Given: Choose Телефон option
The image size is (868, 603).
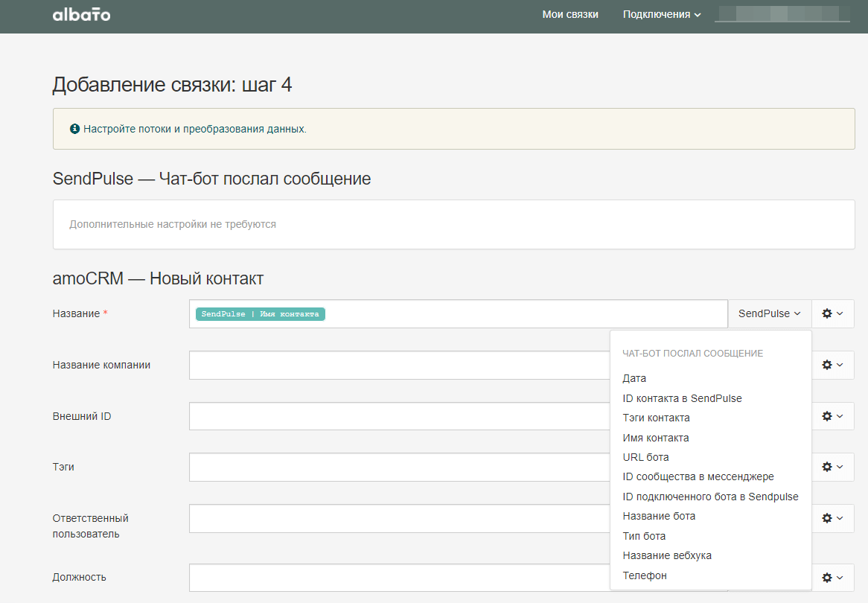Looking at the screenshot, I should pos(645,575).
